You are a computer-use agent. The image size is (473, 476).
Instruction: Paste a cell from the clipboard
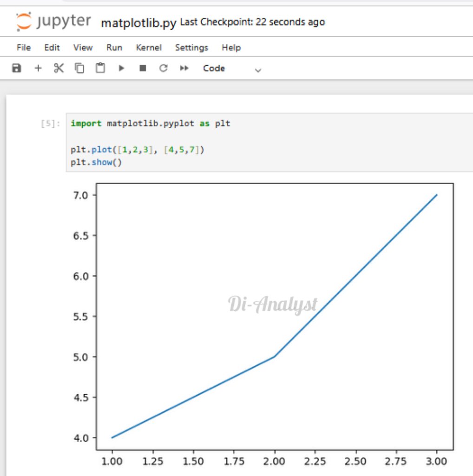pyautogui.click(x=100, y=68)
